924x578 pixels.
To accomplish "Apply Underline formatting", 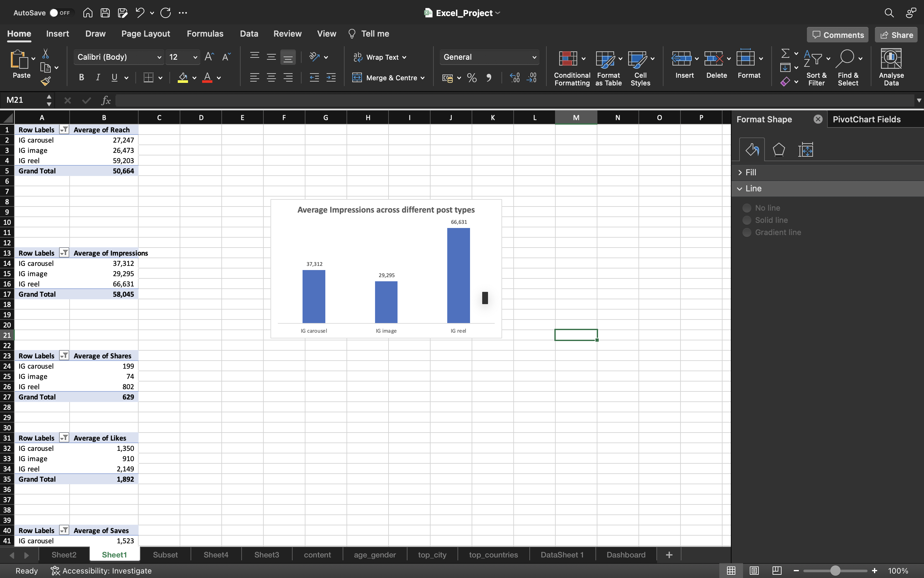I will [114, 78].
